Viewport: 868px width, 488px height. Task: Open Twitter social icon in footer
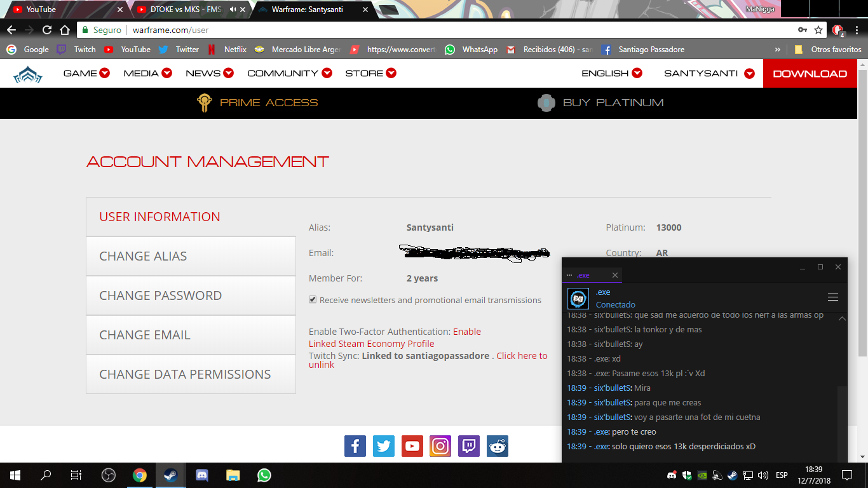(x=384, y=446)
